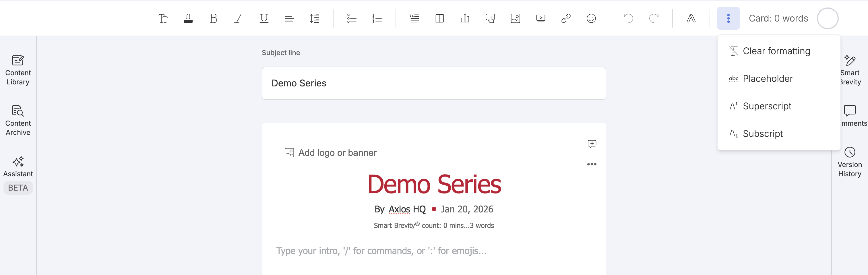Embed a video in the newsletter
868x275 pixels.
tap(540, 18)
